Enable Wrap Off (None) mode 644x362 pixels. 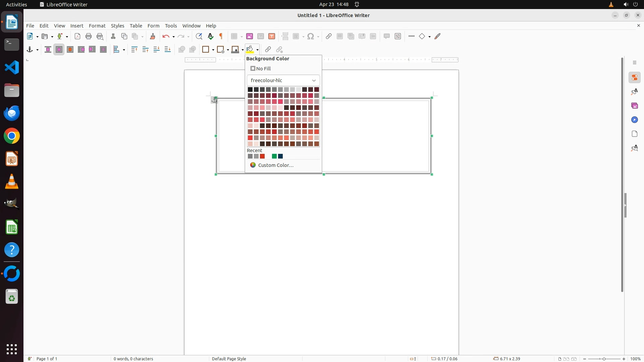tap(48, 50)
